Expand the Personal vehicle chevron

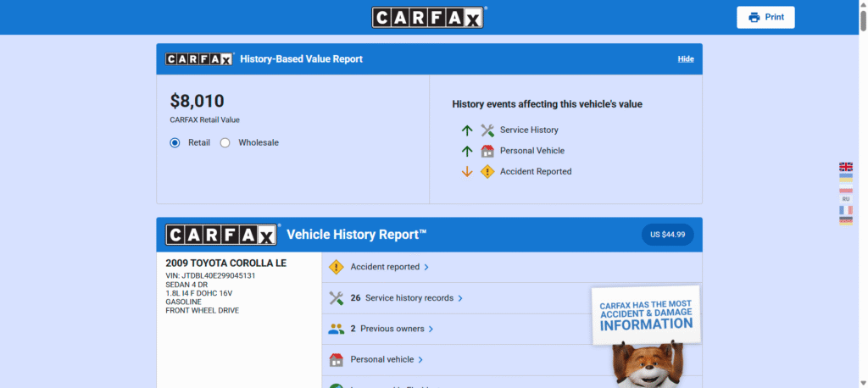420,360
